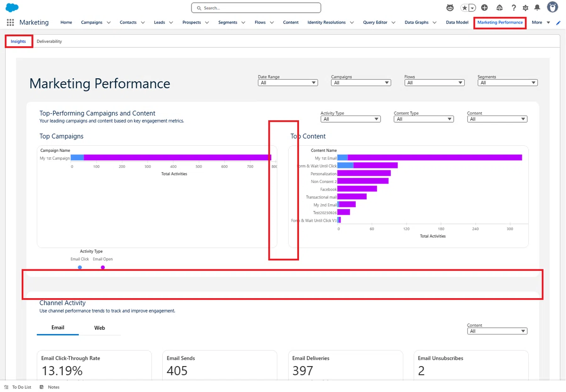Click the global Search field
This screenshot has height=392, width=566.
coord(256,8)
